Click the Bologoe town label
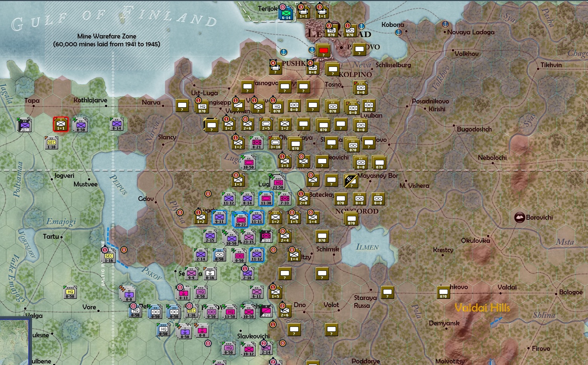 click(571, 292)
